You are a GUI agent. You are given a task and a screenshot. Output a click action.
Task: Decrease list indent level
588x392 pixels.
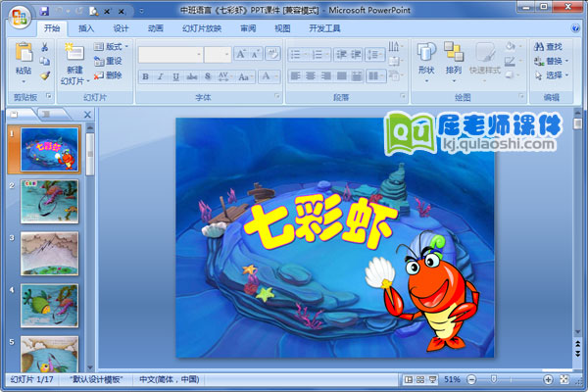pyautogui.click(x=341, y=55)
